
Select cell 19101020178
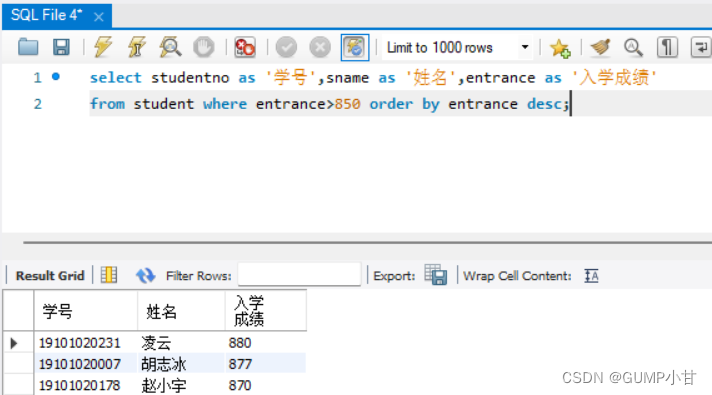(86, 385)
